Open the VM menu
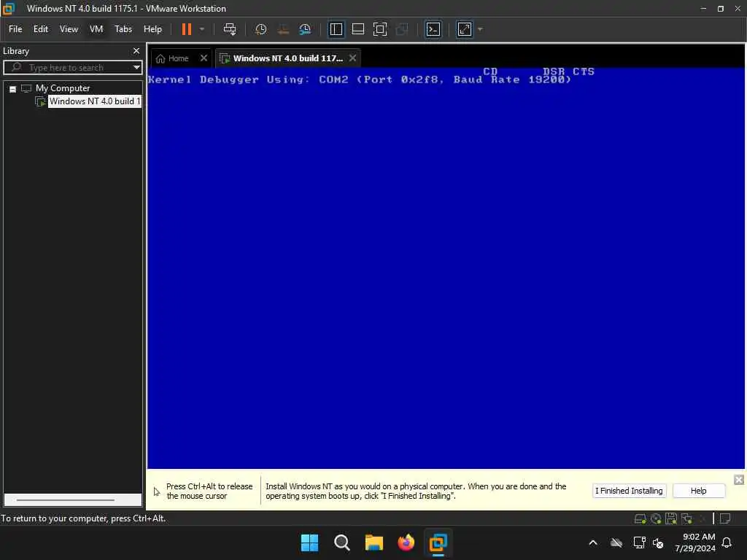Image resolution: width=747 pixels, height=560 pixels. [96, 29]
